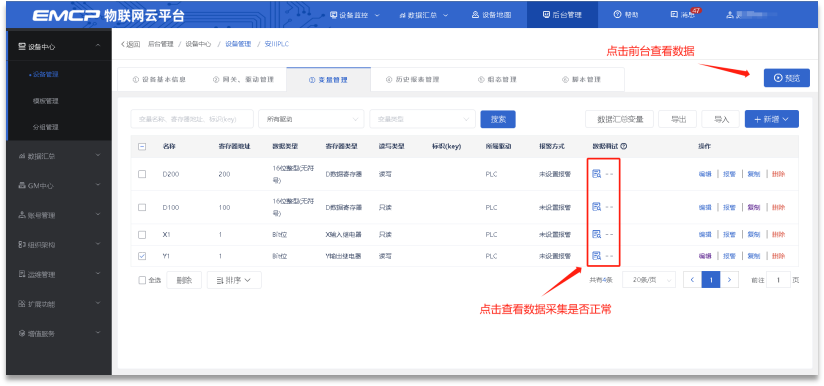Screen dimensions: 824x386
Task: Open 排序 sort dropdown
Action: tap(234, 280)
